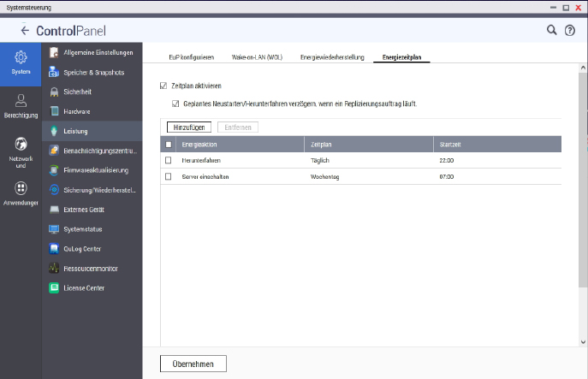Select the Energiezeitplan tab
Image resolution: width=588 pixels, height=379 pixels.
tap(401, 57)
